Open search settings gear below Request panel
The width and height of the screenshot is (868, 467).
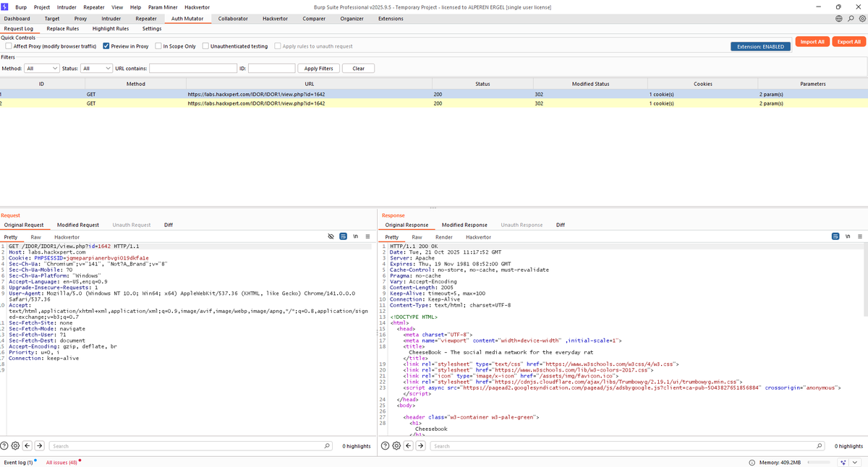15,446
